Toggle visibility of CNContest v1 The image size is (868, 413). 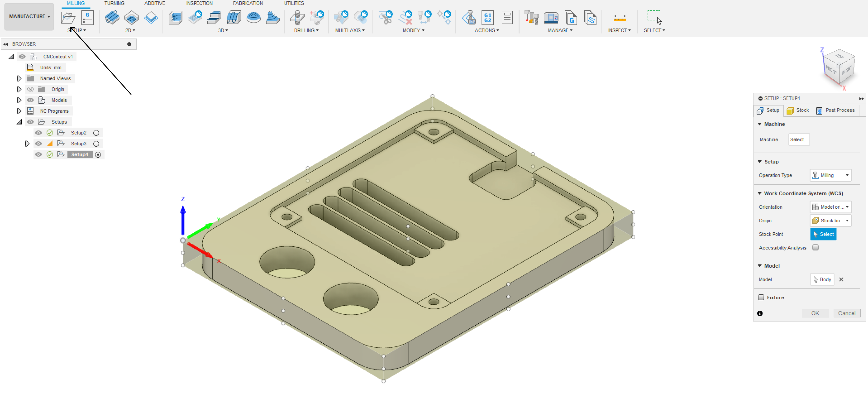point(22,57)
